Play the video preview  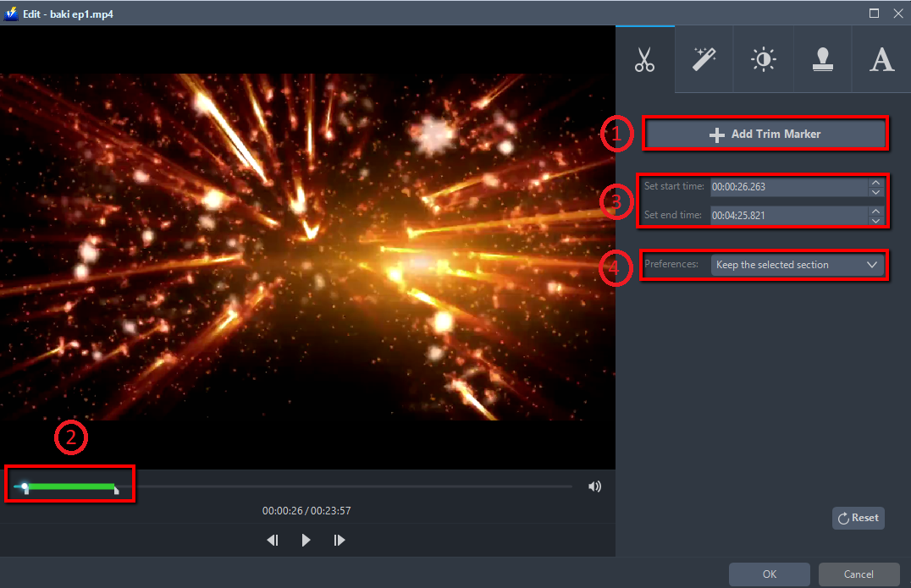(306, 540)
